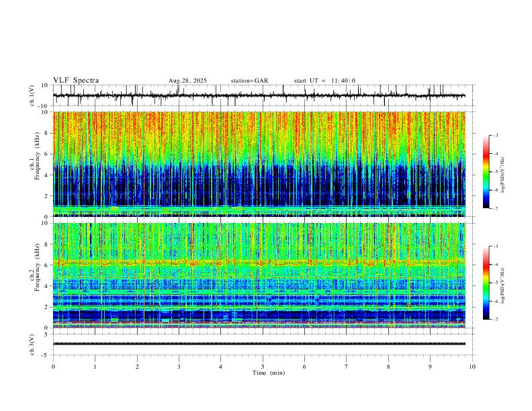
Task: Click the ch.2 color bar "log(PSD)(V²/Hz)" label
Action: (503, 285)
